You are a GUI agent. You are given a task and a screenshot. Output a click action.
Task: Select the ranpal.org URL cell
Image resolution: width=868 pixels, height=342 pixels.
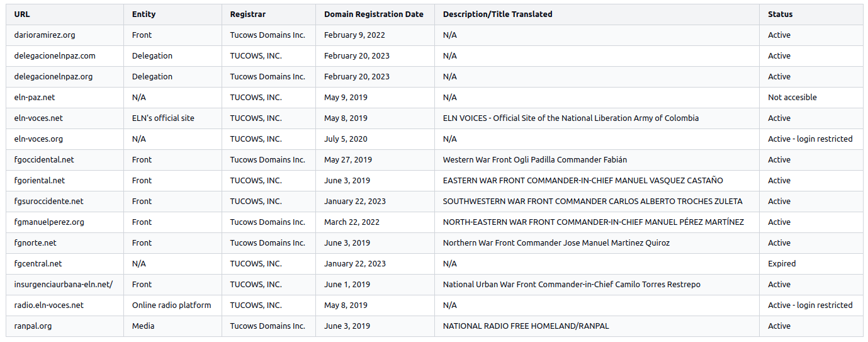(65, 326)
